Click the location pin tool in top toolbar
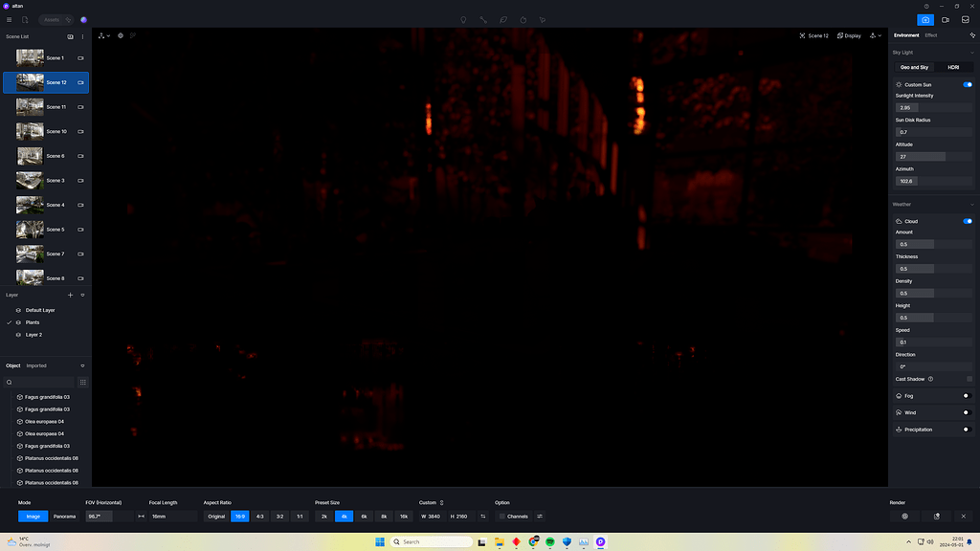 pyautogui.click(x=463, y=20)
